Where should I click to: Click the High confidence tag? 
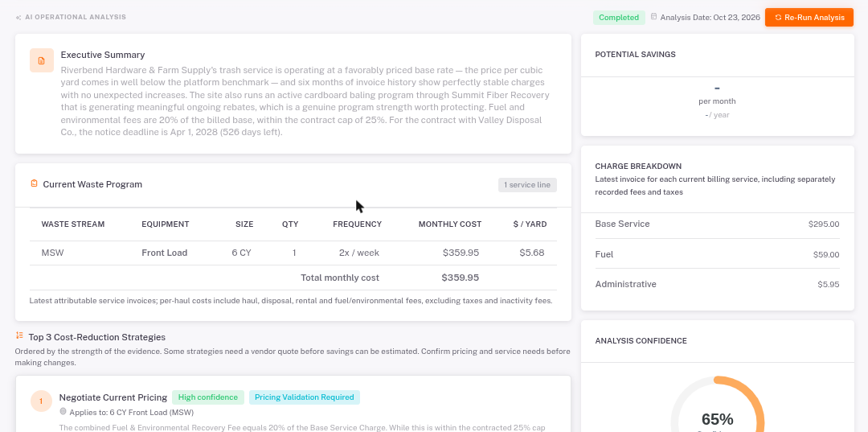click(207, 397)
